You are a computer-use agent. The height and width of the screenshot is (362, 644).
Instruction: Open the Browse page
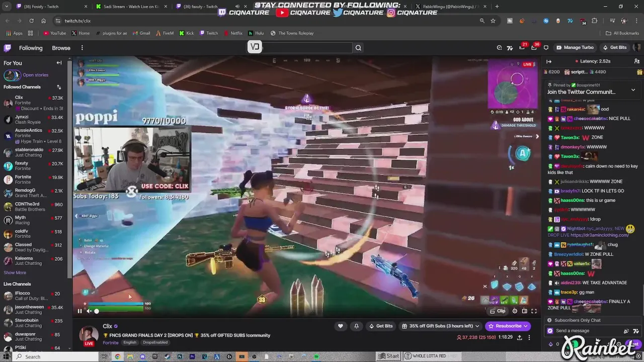click(x=61, y=48)
